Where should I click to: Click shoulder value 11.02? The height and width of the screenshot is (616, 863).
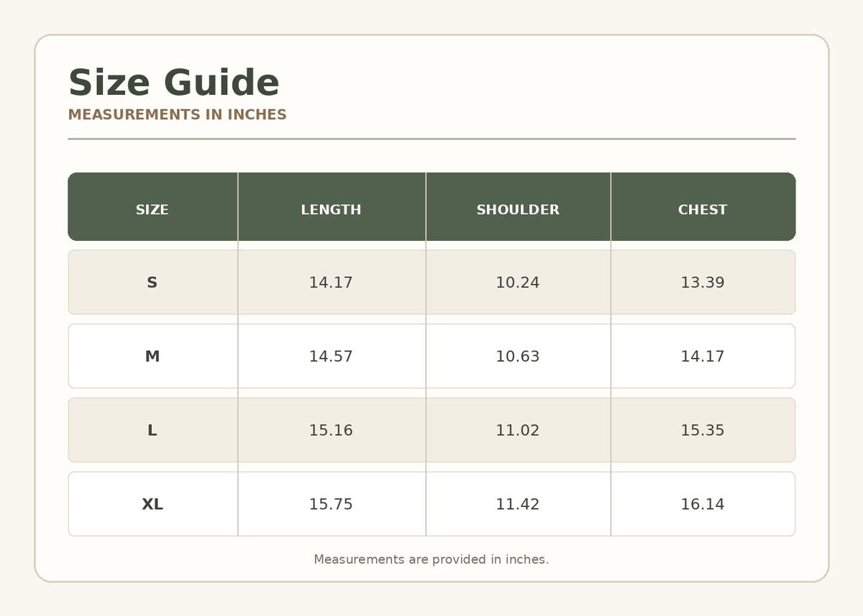click(518, 431)
